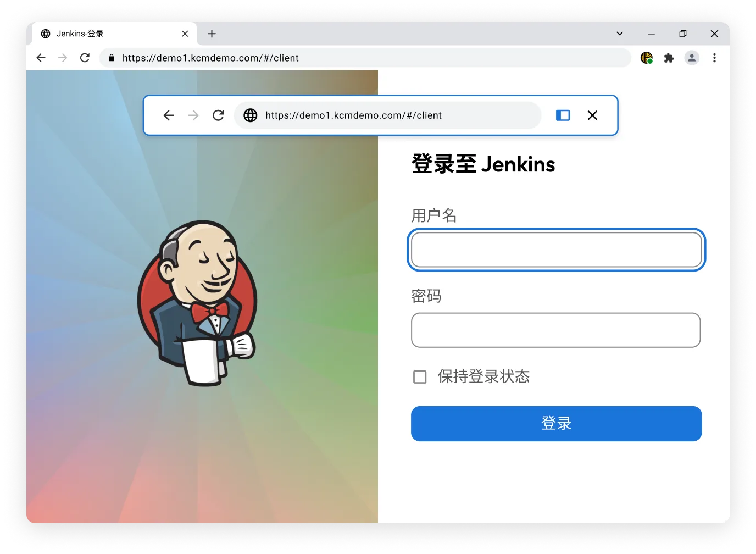This screenshot has height=554, width=756.
Task: Open the tab search chevron dropdown
Action: pyautogui.click(x=620, y=34)
